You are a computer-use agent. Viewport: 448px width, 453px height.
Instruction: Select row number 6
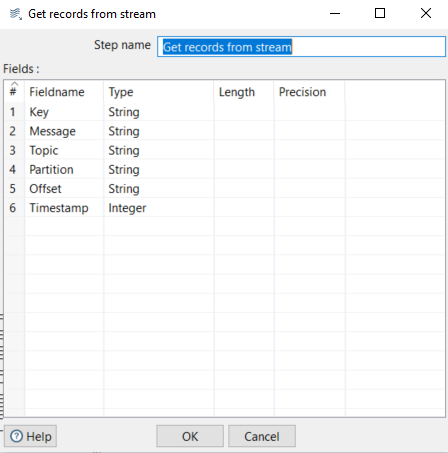pyautogui.click(x=13, y=208)
